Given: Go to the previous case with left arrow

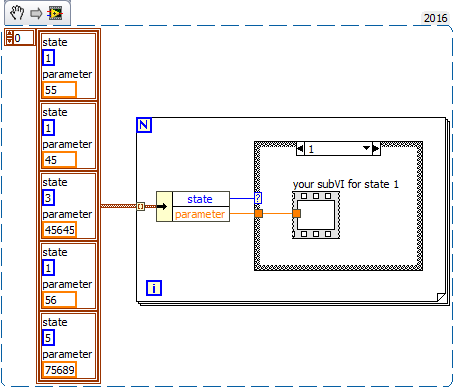Looking at the screenshot, I should pyautogui.click(x=300, y=149).
